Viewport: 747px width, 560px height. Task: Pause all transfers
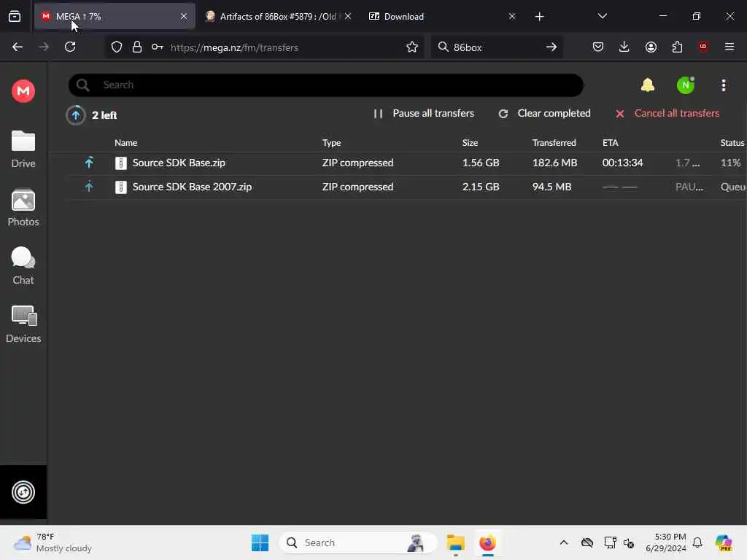424,113
